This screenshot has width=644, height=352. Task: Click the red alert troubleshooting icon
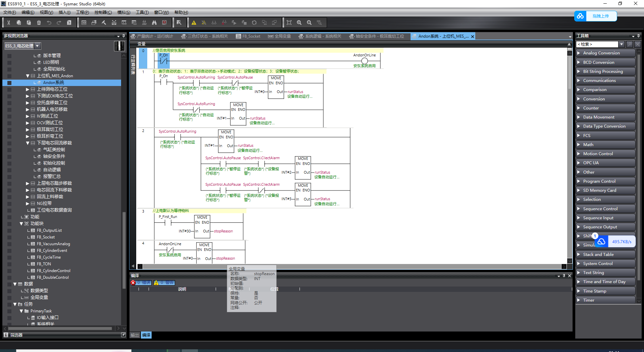point(164,23)
